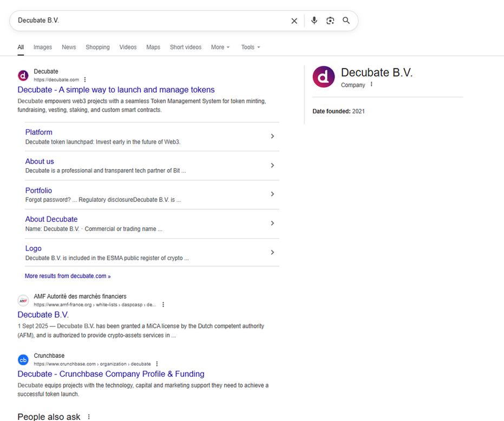Click the Decubate favicon next to decubate.com
This screenshot has width=504, height=421.
[x=23, y=76]
